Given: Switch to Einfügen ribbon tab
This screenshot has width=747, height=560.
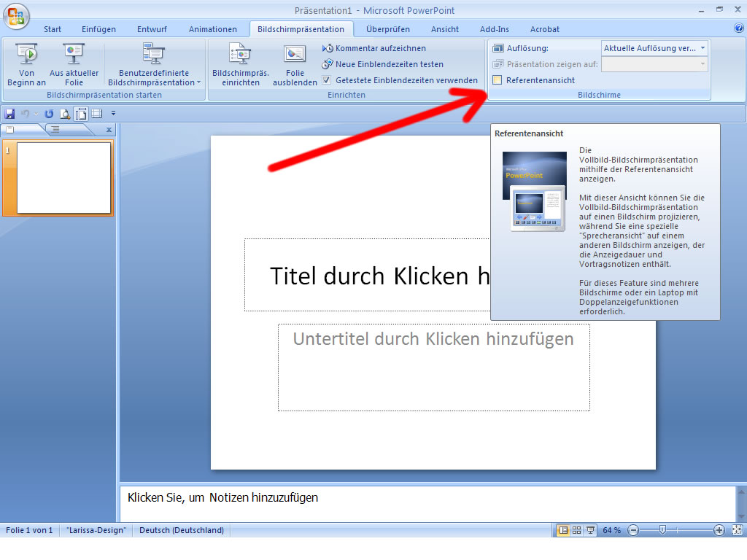Looking at the screenshot, I should point(98,29).
